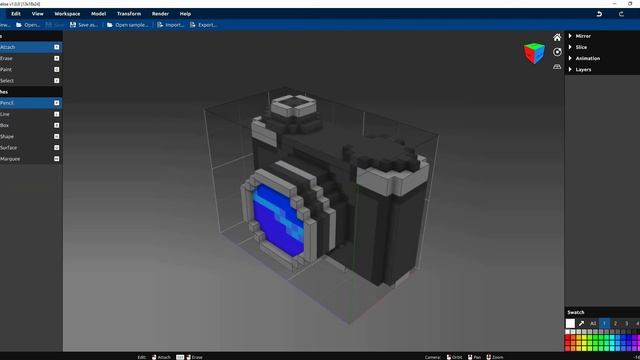
Task: Click the Redo arrow icon
Action: pos(621,14)
